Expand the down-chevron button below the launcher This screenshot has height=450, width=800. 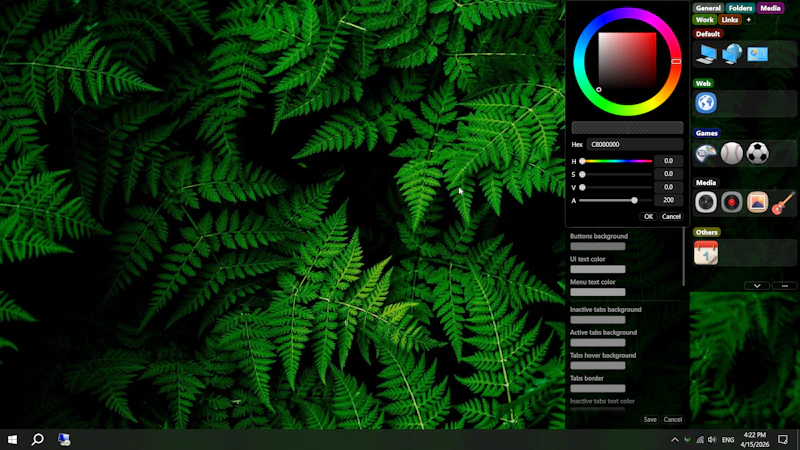(757, 286)
